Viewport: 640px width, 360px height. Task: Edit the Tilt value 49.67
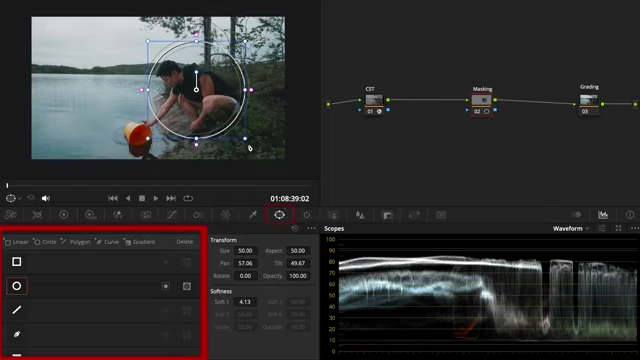(298, 263)
